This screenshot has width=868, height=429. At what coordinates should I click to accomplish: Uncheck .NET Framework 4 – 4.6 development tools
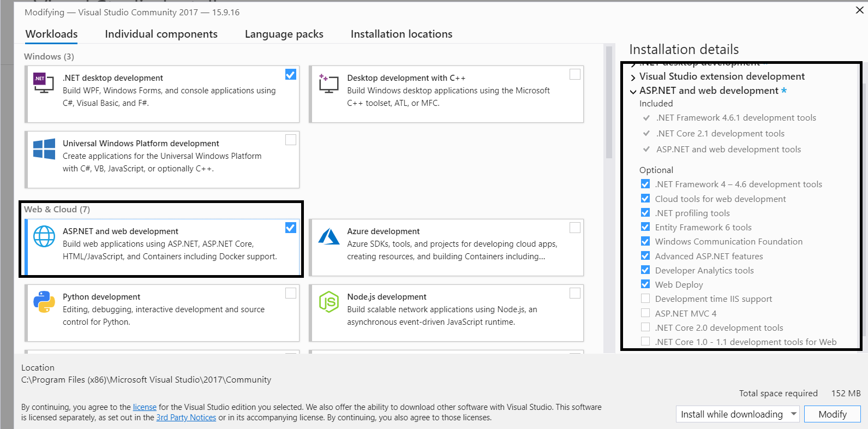[645, 184]
